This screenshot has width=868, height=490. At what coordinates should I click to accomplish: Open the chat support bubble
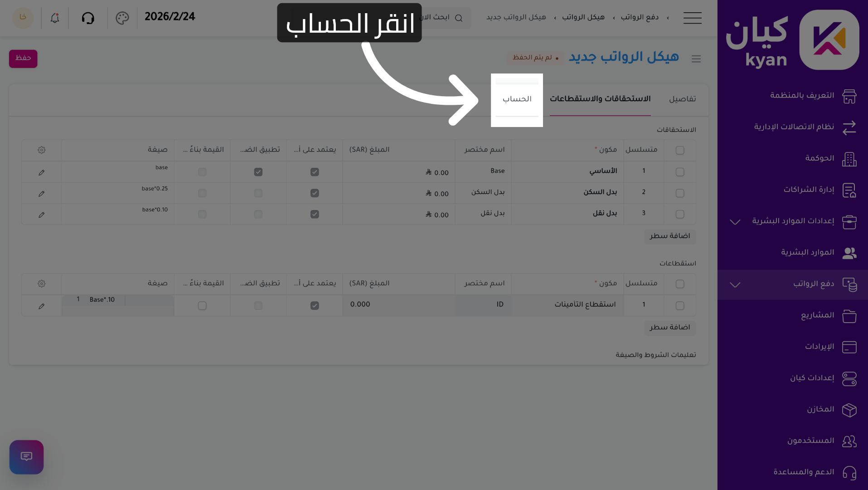click(26, 457)
